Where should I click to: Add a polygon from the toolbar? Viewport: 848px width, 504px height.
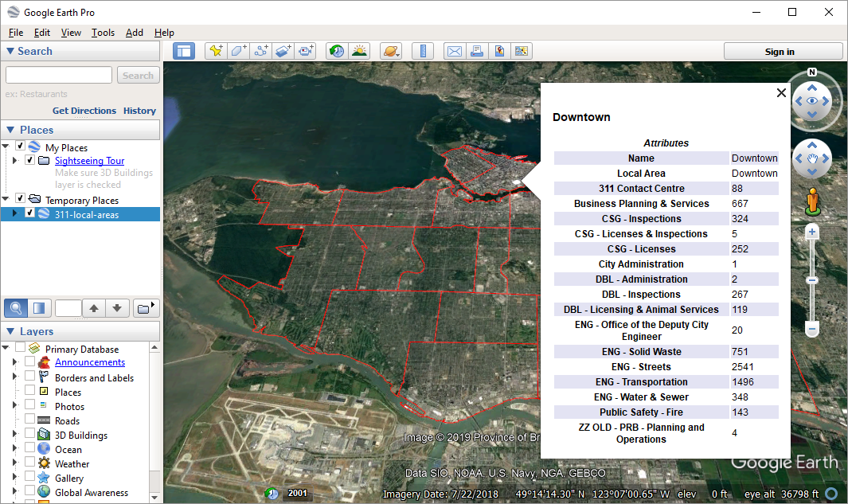(x=239, y=52)
